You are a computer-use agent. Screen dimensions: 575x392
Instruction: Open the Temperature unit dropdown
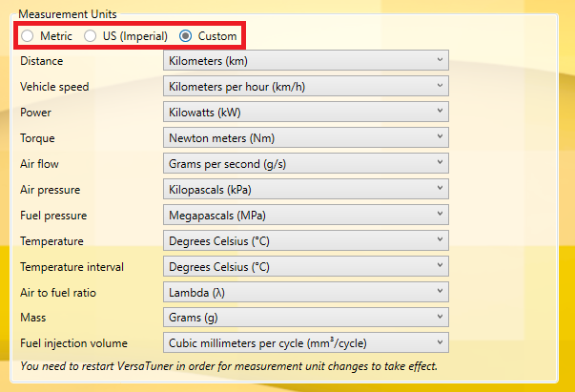tap(306, 240)
